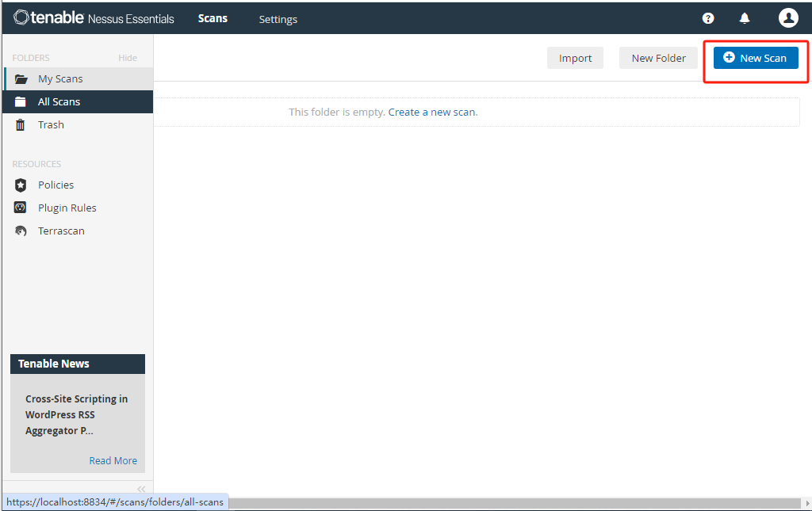
Task: Click Read More in Tenable News
Action: 113,460
